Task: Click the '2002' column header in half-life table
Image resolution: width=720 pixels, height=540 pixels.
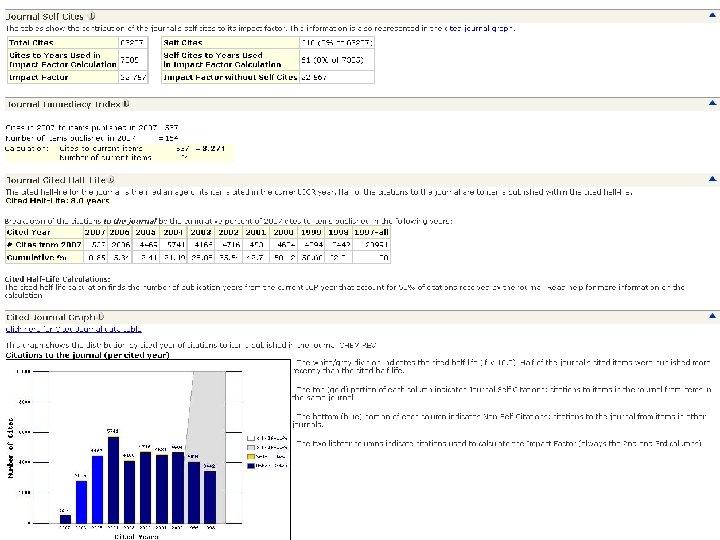Action: [228, 232]
